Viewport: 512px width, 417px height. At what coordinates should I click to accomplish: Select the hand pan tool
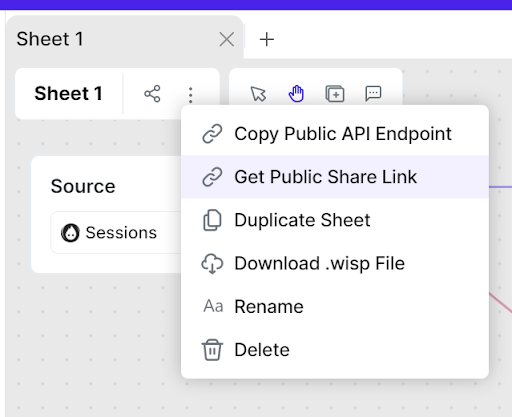[296, 94]
